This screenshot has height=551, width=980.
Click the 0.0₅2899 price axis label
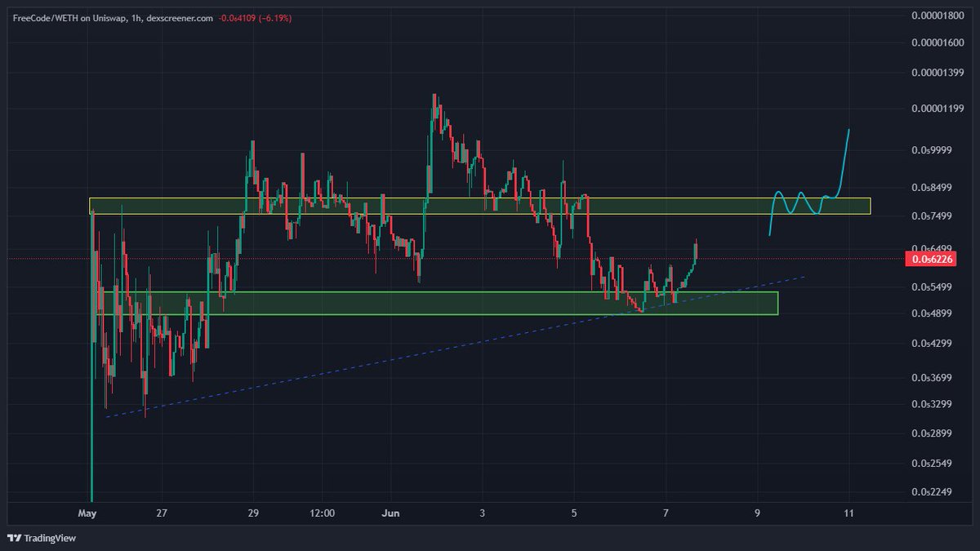click(932, 434)
